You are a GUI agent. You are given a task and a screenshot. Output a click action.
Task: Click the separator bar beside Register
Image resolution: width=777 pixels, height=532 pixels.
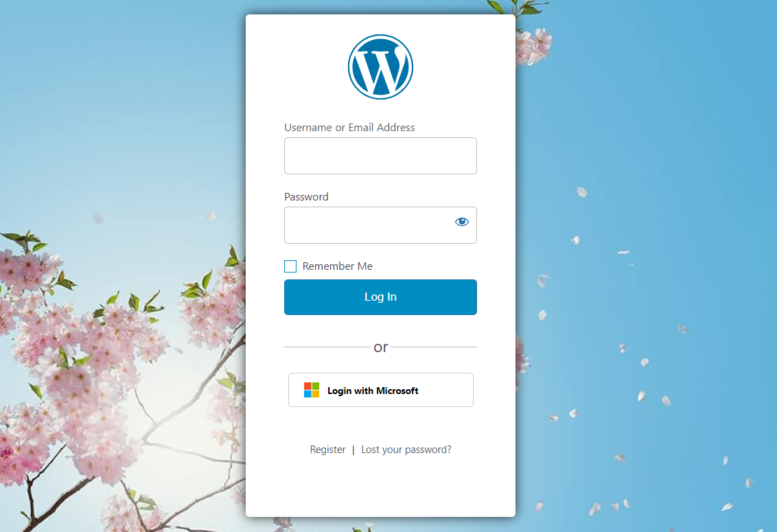(x=353, y=450)
